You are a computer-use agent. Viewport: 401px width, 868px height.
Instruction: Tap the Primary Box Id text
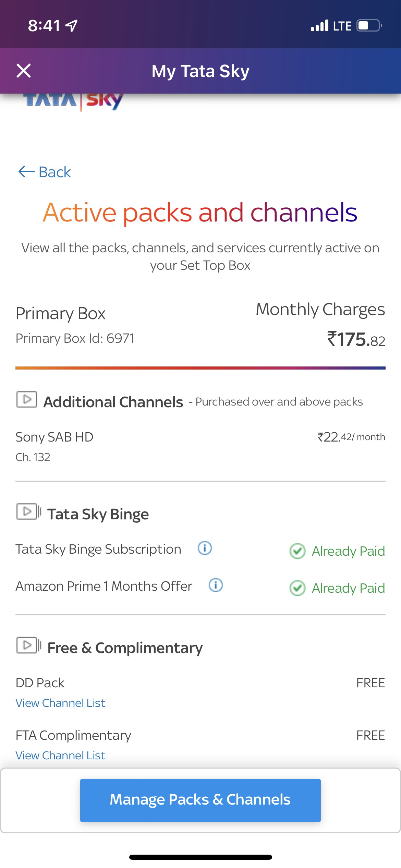pyautogui.click(x=75, y=338)
